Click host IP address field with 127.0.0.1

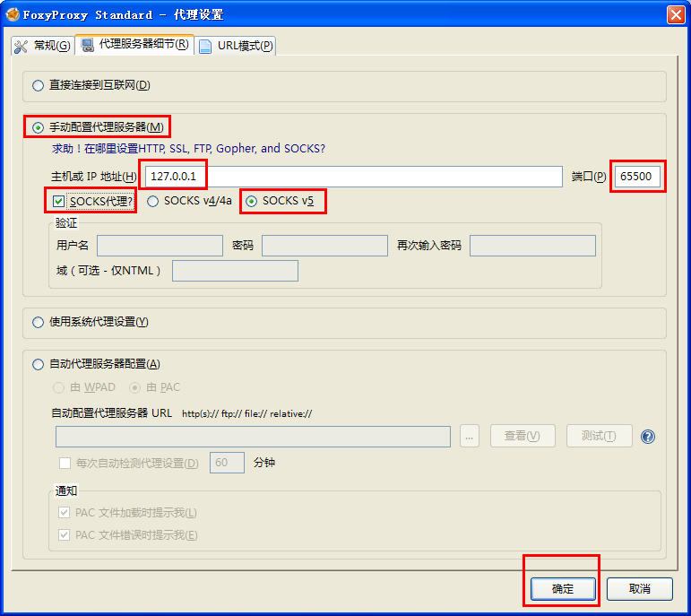tap(354, 177)
